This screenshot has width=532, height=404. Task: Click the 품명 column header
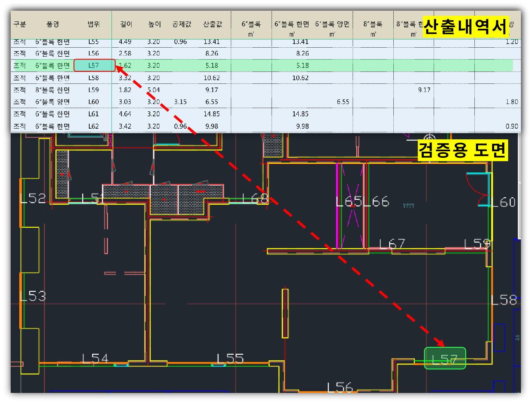53,24
